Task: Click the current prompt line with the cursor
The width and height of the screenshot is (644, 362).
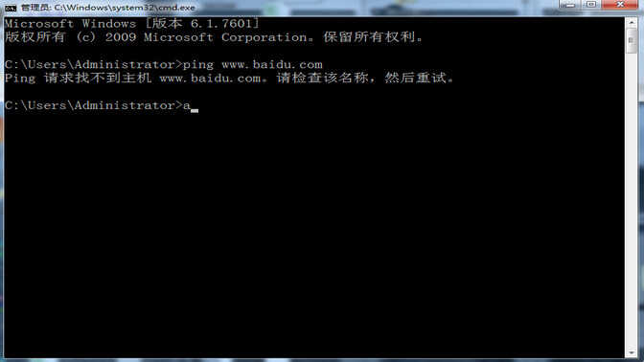Action: tap(102, 106)
